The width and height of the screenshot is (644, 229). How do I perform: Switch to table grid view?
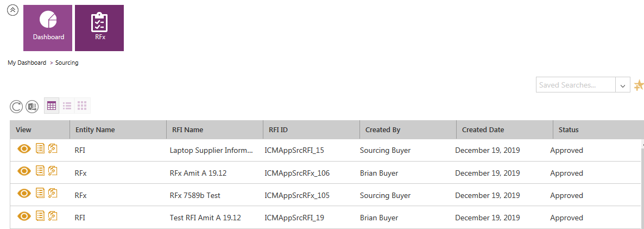[52, 106]
